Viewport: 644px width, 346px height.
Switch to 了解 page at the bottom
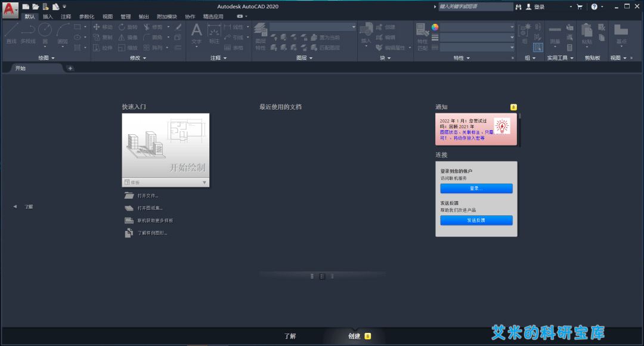pyautogui.click(x=290, y=336)
